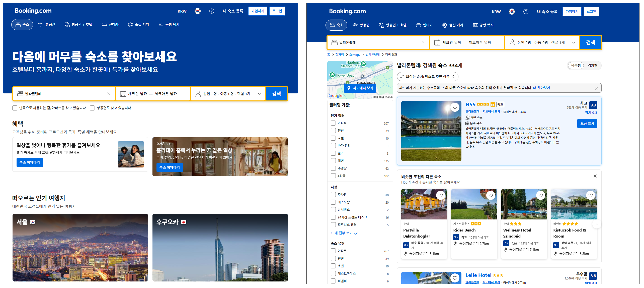This screenshot has width=644, height=288.
Task: Advance similar properties carousel with right arrow
Action: tap(597, 224)
